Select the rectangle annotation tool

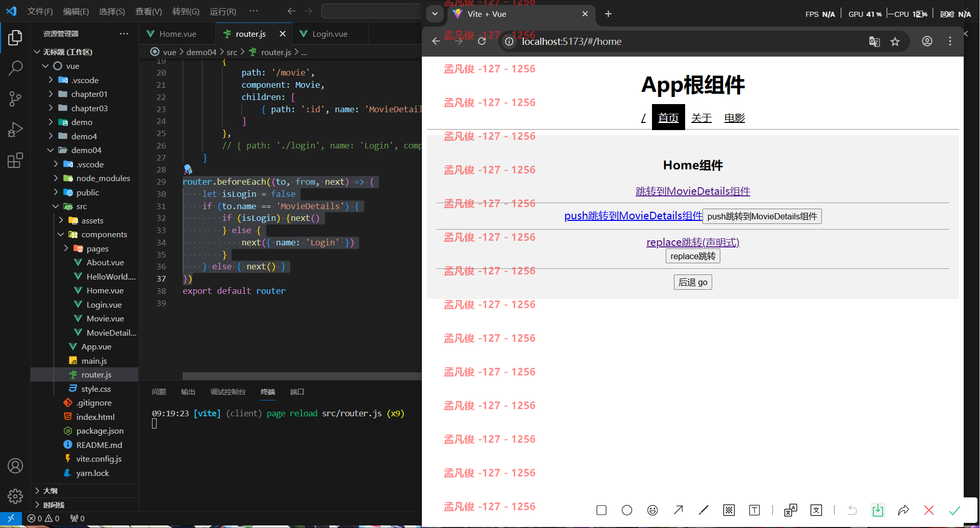click(601, 510)
